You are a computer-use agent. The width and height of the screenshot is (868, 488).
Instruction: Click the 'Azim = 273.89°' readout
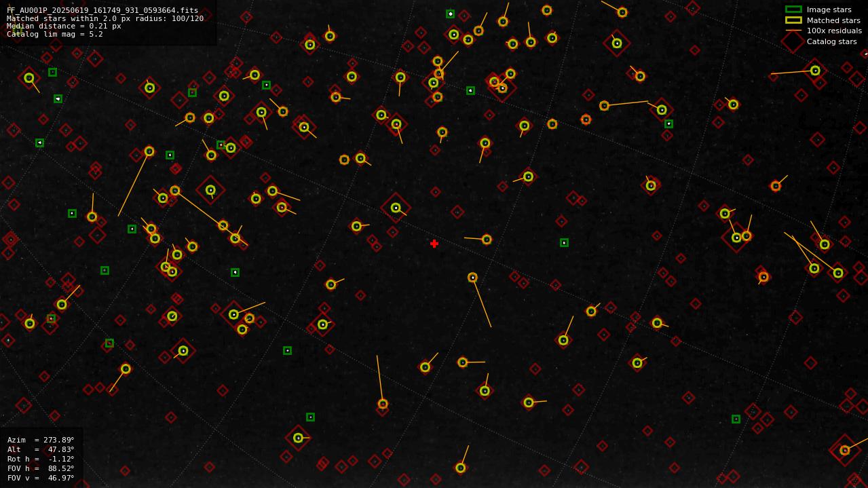[x=41, y=440]
